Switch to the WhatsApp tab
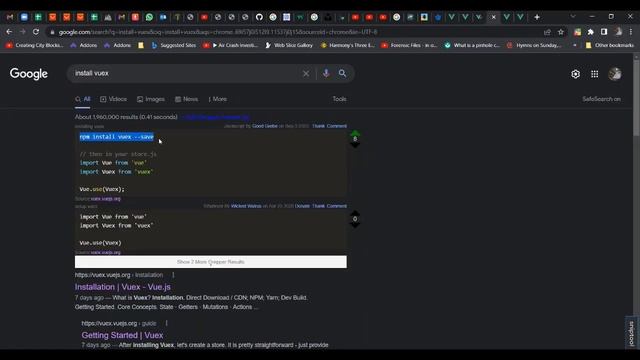Viewport: 640px width, 360px height. click(149, 17)
